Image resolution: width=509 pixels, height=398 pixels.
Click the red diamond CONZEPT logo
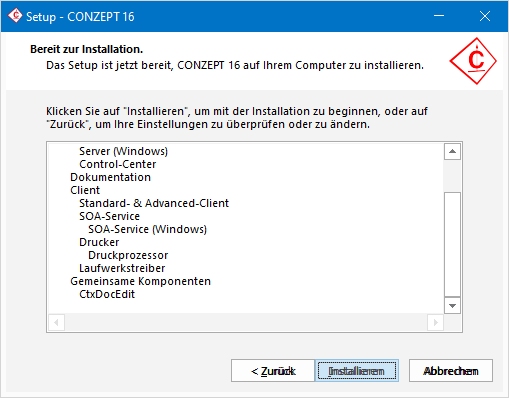(473, 61)
